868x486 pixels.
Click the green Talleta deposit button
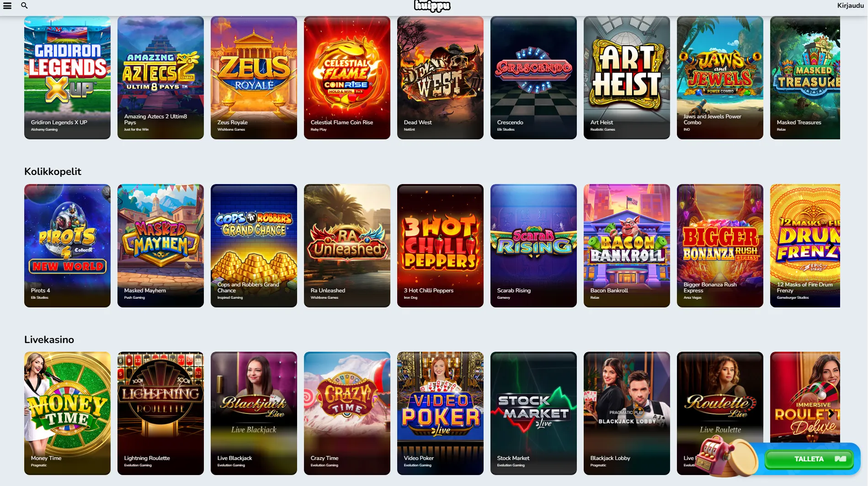tap(809, 459)
